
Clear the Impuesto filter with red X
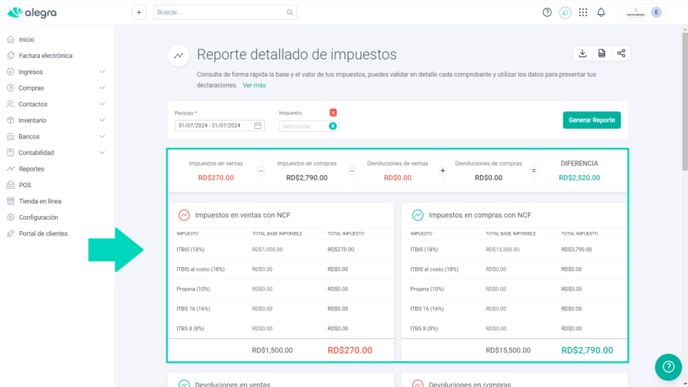pos(333,113)
